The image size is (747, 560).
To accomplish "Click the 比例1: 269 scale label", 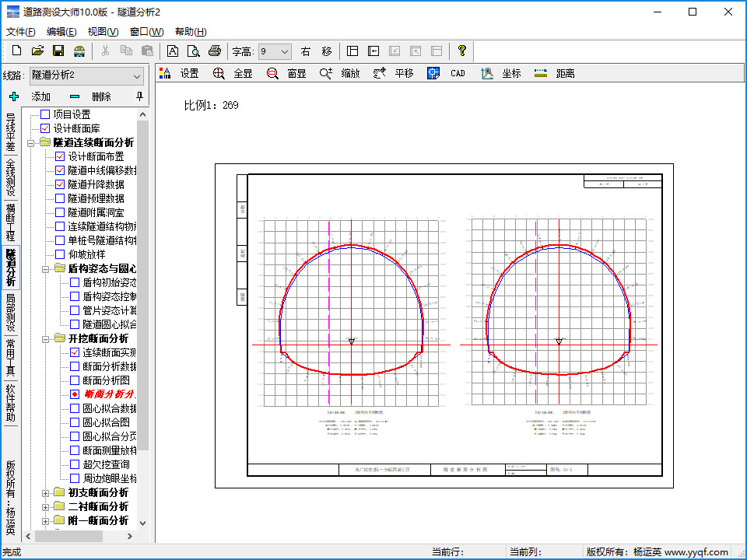I will [x=211, y=105].
